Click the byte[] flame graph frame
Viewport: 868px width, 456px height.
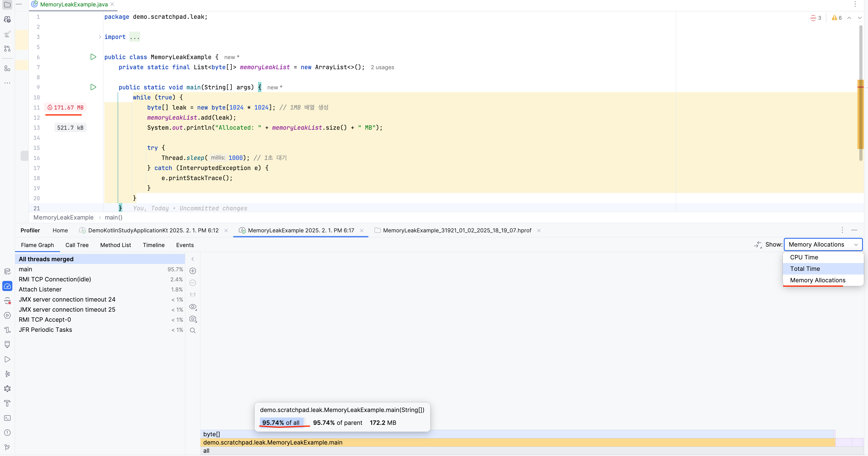(x=518, y=434)
